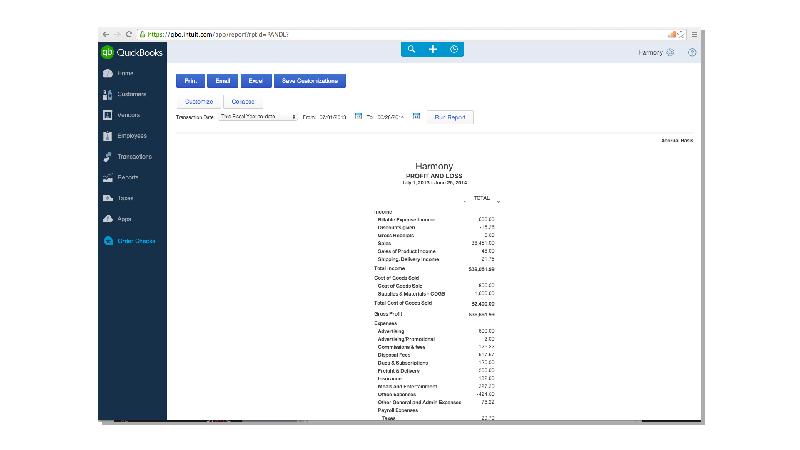This screenshot has height=450, width=800.
Task: Open the To date calendar picker
Action: pos(417,117)
